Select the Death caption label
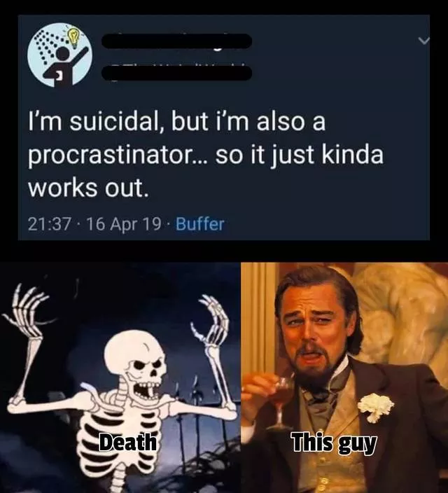The image size is (448, 493). (x=127, y=442)
